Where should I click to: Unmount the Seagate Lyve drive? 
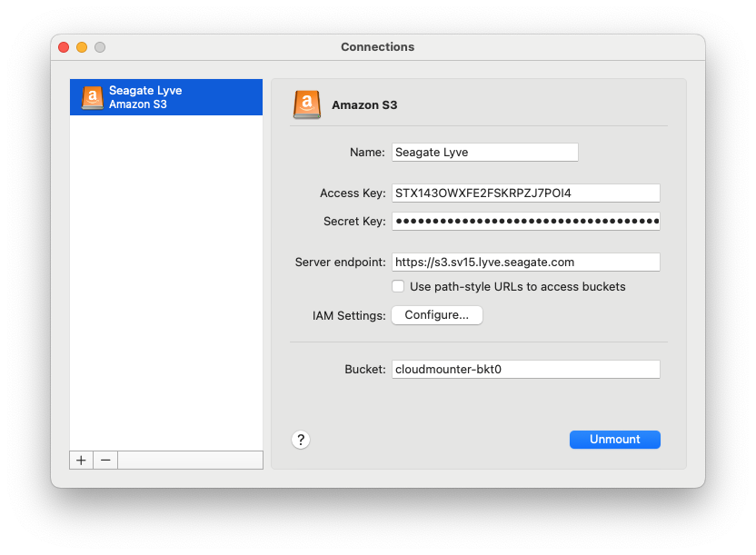(615, 440)
